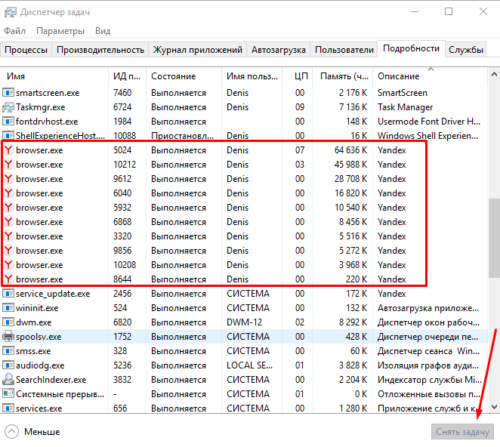Screen dimensions: 500x447
Task: Select the service_update.exe row
Action: pyautogui.click(x=244, y=294)
